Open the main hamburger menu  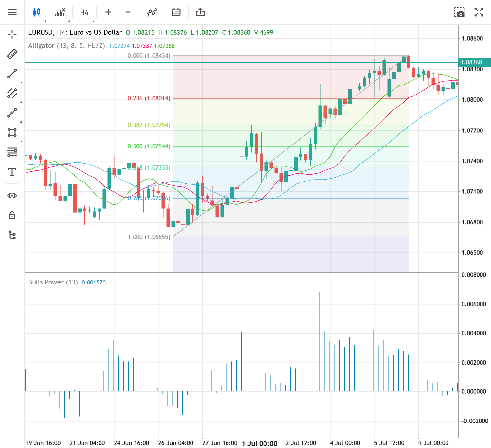(x=12, y=12)
